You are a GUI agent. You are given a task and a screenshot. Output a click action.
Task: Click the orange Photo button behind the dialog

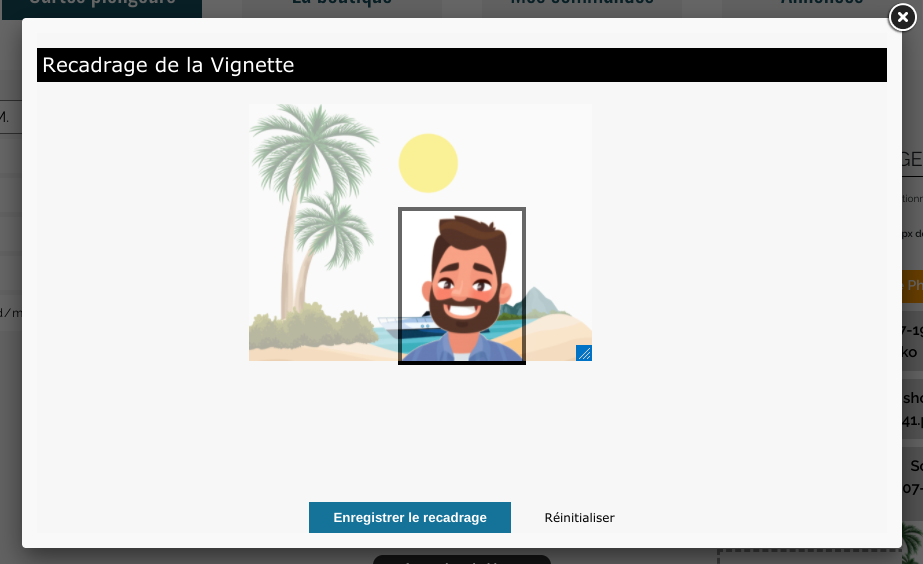(912, 286)
